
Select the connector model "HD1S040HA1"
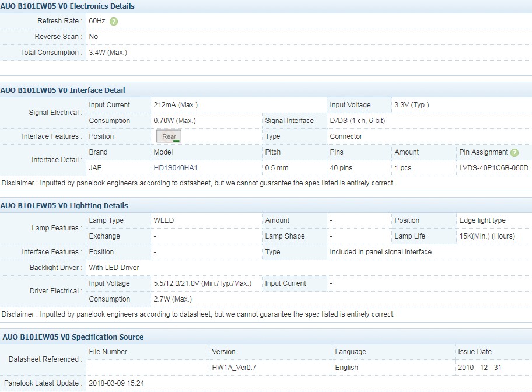(176, 168)
